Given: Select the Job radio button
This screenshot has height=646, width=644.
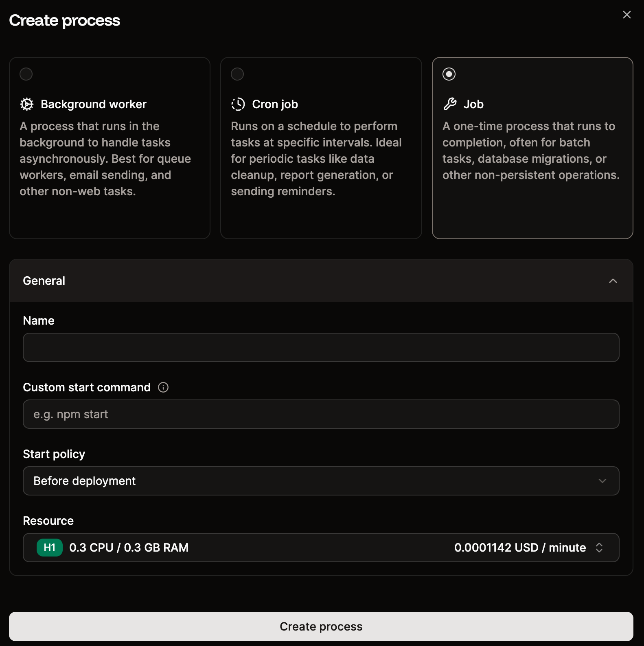Looking at the screenshot, I should (449, 74).
